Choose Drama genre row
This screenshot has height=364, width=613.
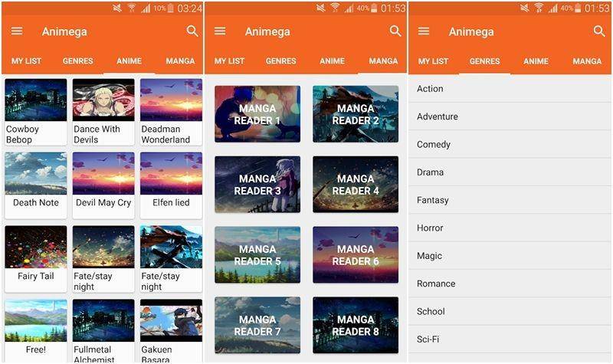pyautogui.click(x=510, y=172)
